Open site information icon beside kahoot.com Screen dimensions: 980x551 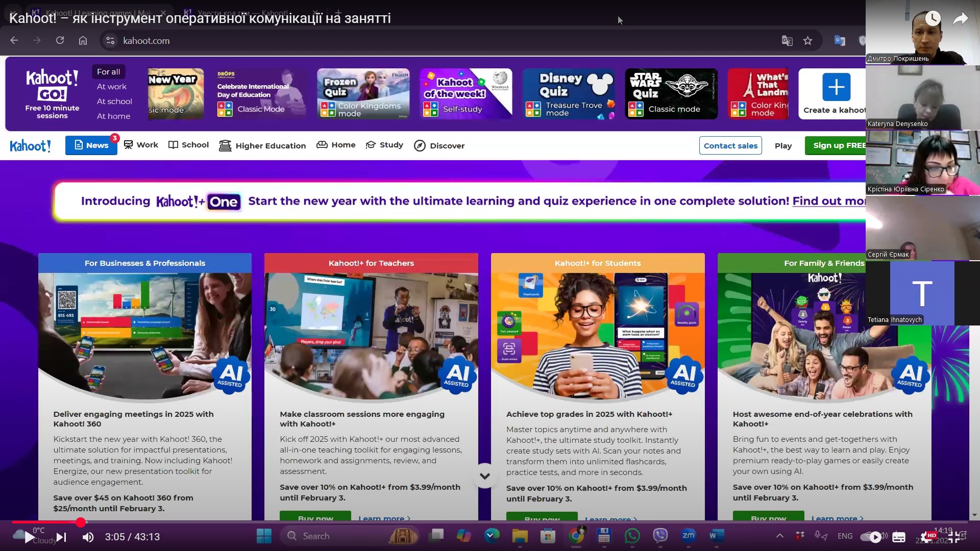tap(110, 40)
